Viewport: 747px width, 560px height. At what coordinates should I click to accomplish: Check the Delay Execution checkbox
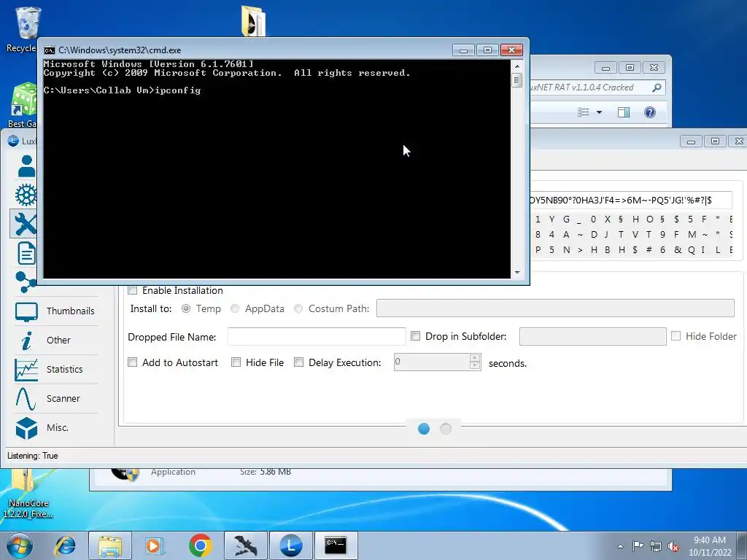click(x=298, y=362)
